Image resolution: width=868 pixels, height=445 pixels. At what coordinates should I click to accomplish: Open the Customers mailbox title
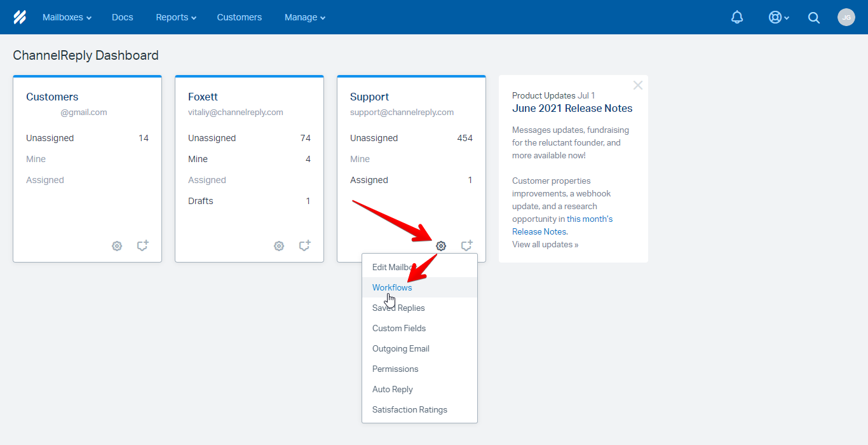(52, 97)
